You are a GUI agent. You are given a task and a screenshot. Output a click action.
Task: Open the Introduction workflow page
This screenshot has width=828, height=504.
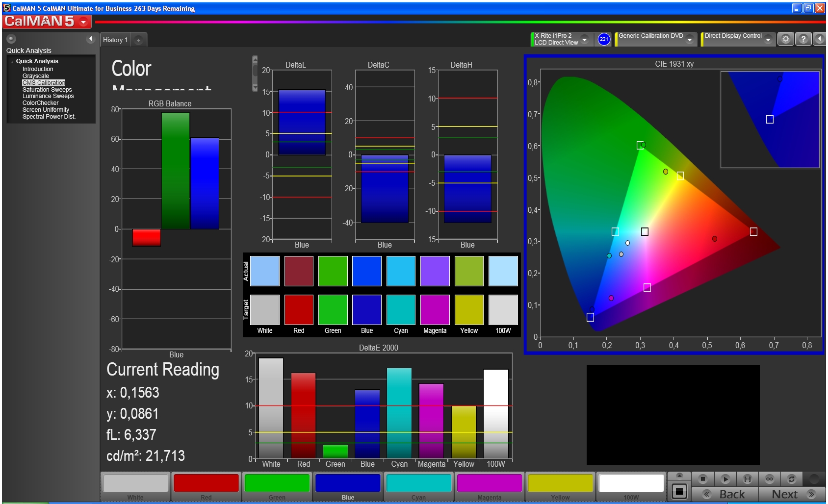38,69
